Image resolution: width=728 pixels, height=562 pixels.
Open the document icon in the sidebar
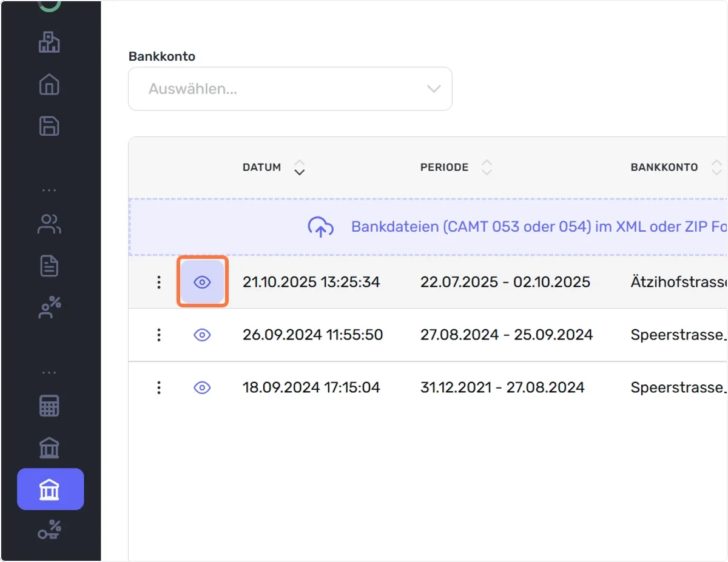point(49,266)
